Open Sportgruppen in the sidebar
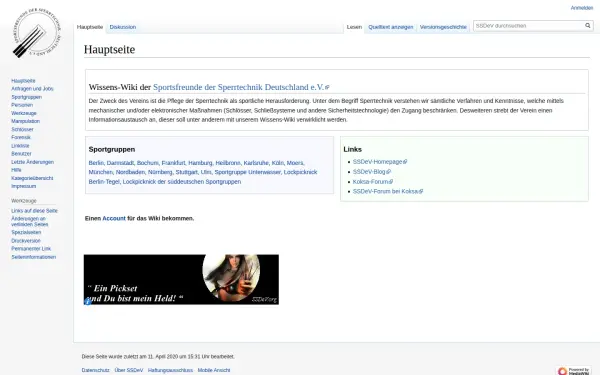The height and width of the screenshot is (375, 600). [x=26, y=97]
